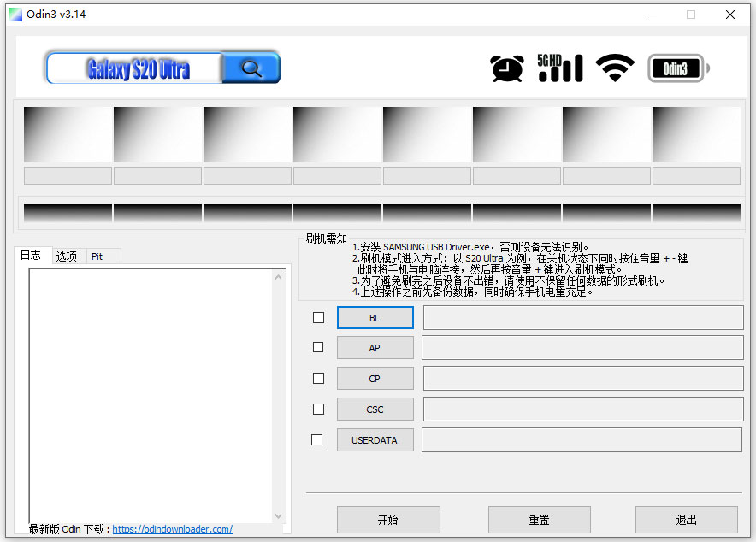Click the last black progress bar segment

[696, 213]
